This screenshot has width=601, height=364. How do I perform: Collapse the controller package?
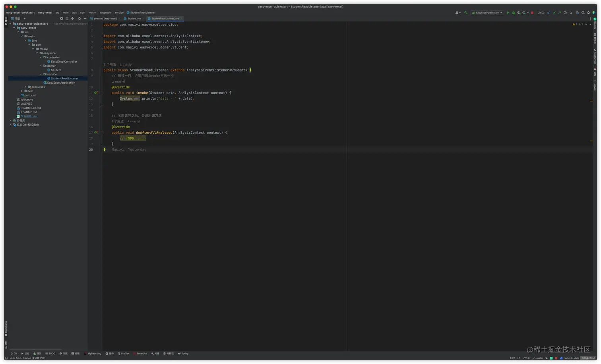[x=41, y=57]
